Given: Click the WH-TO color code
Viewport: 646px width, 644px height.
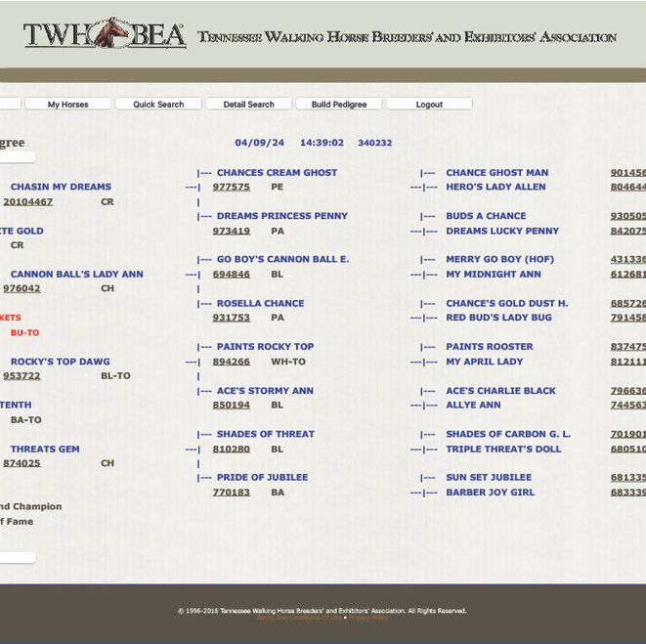Looking at the screenshot, I should tap(288, 362).
